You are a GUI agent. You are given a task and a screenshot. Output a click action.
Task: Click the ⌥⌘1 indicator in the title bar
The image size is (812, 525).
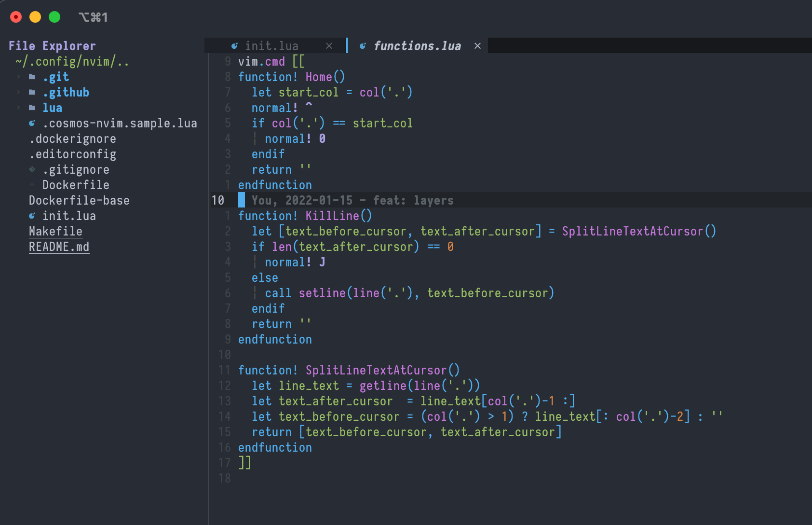[93, 17]
